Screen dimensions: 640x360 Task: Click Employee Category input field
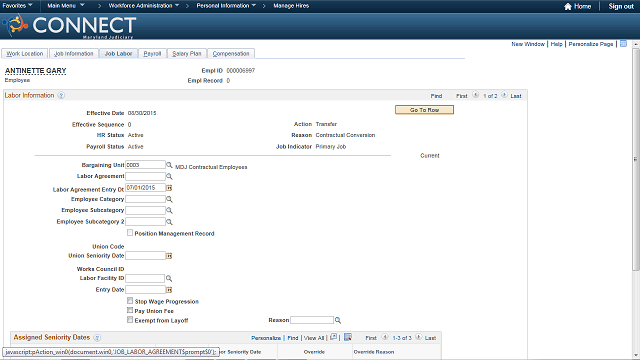pos(145,199)
